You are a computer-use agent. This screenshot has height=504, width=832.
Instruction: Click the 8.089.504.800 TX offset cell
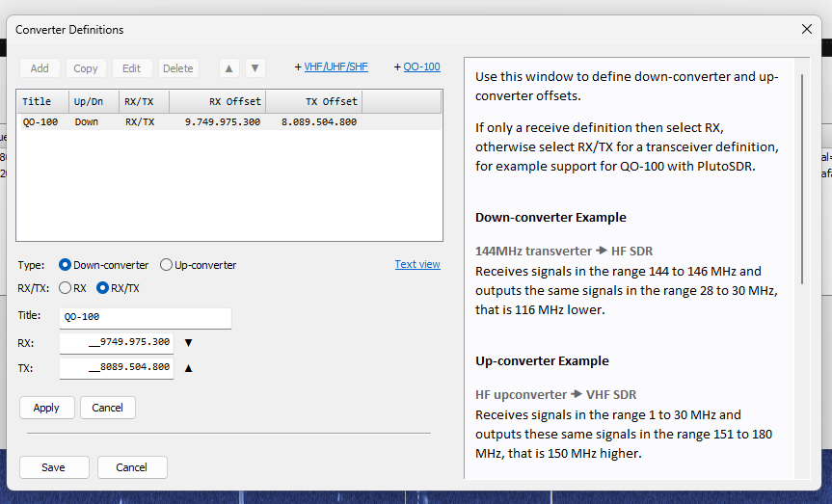point(319,122)
